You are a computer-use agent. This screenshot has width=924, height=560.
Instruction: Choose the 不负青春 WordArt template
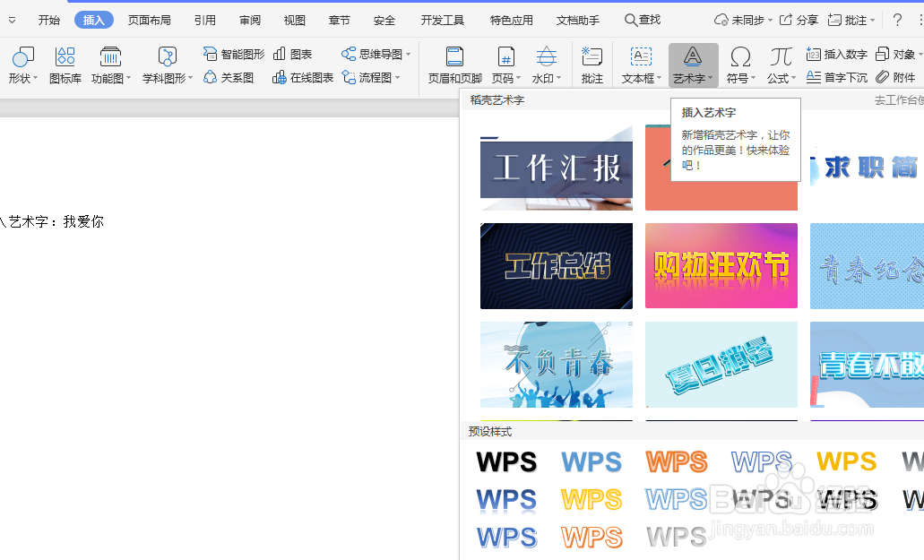coord(557,365)
